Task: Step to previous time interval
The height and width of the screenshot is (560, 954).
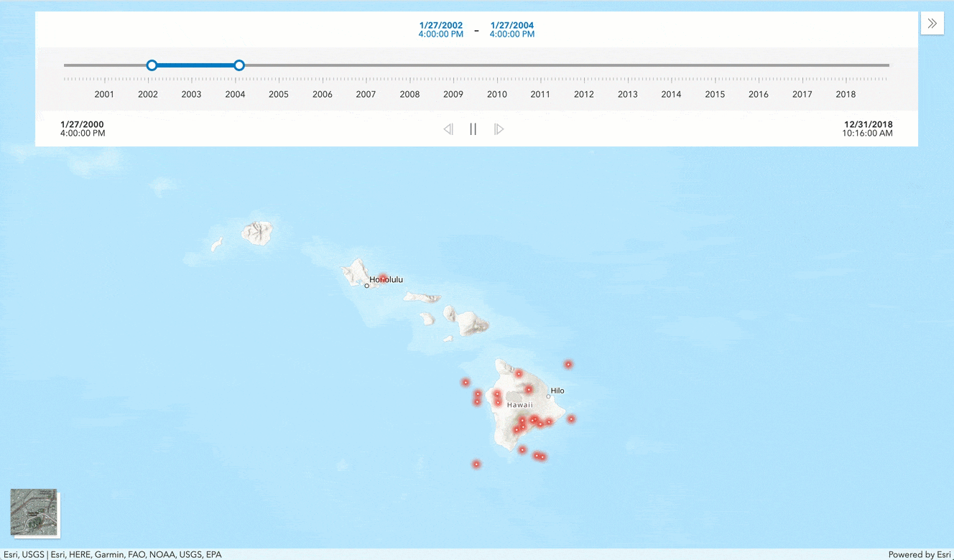Action: click(448, 129)
